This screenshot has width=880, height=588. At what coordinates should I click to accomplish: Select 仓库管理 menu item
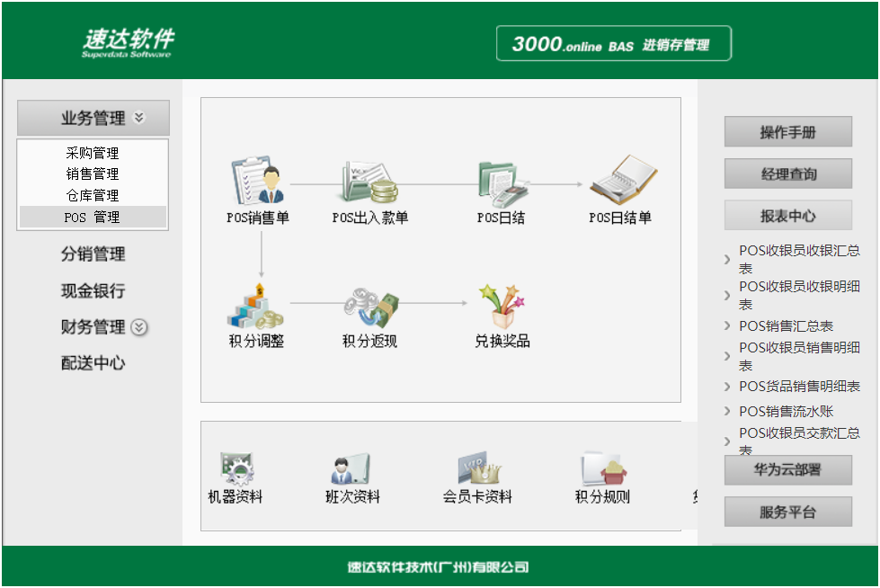pyautogui.click(x=93, y=195)
